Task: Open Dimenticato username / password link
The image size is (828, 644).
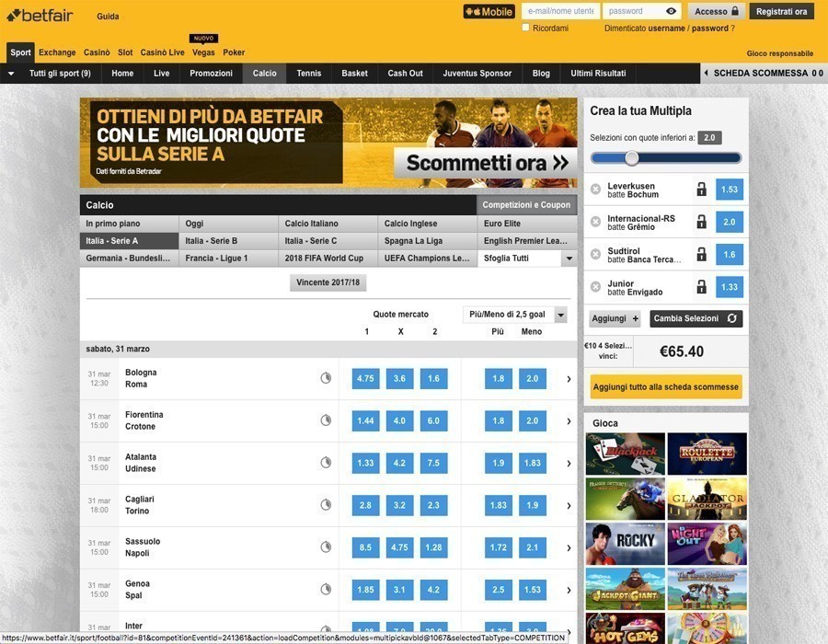Action: (x=670, y=29)
